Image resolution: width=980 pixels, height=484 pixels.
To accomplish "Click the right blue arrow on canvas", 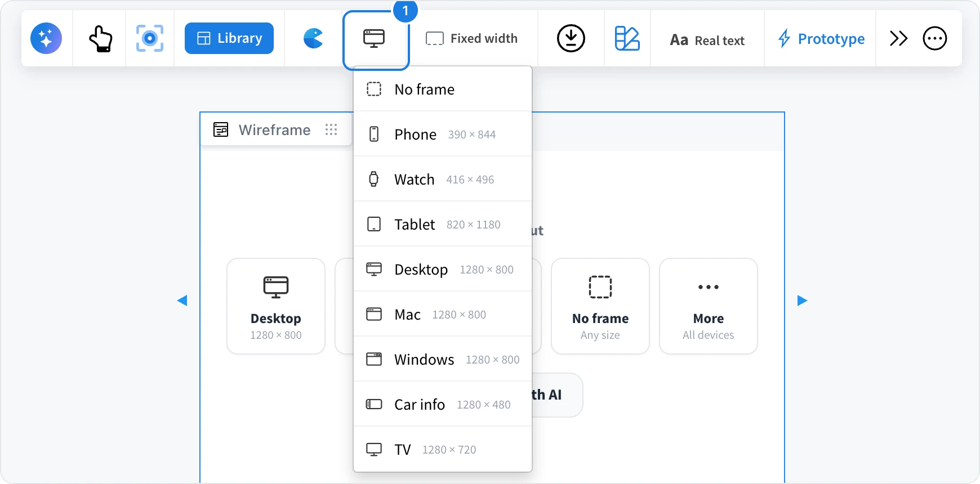I will click(803, 301).
